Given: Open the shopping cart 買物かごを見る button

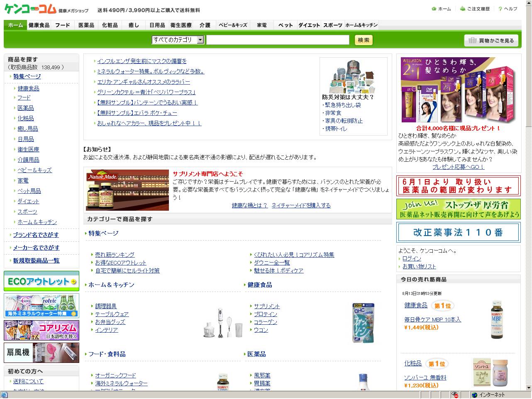Looking at the screenshot, I should point(491,40).
